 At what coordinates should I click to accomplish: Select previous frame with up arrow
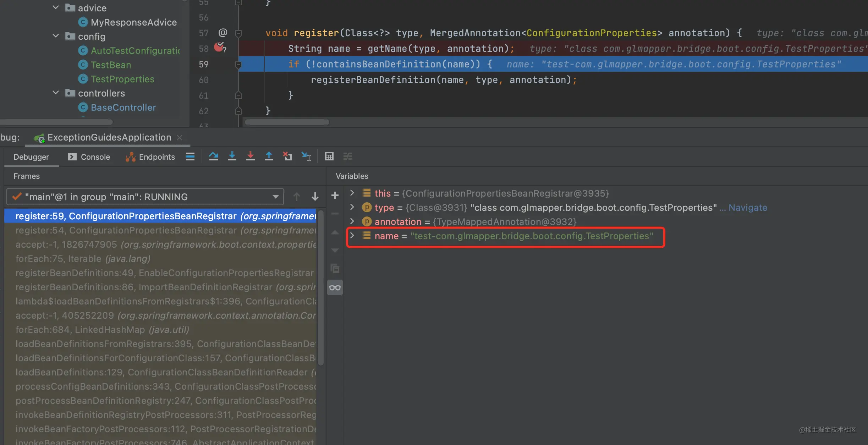pyautogui.click(x=297, y=197)
